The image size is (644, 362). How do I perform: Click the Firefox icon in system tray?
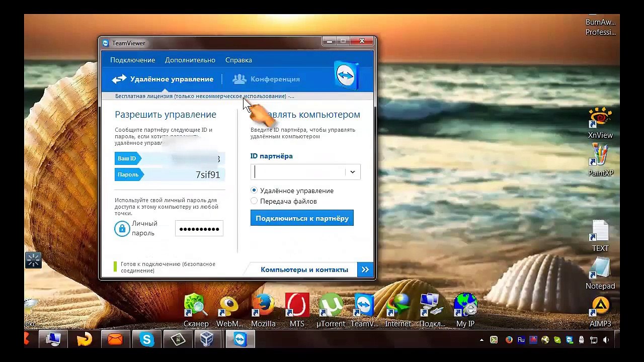click(509, 340)
